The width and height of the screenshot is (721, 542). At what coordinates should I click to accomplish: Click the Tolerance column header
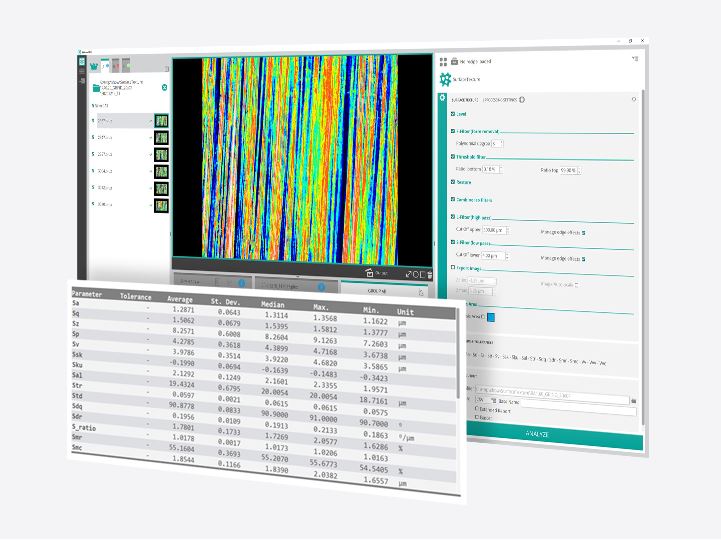click(x=136, y=297)
